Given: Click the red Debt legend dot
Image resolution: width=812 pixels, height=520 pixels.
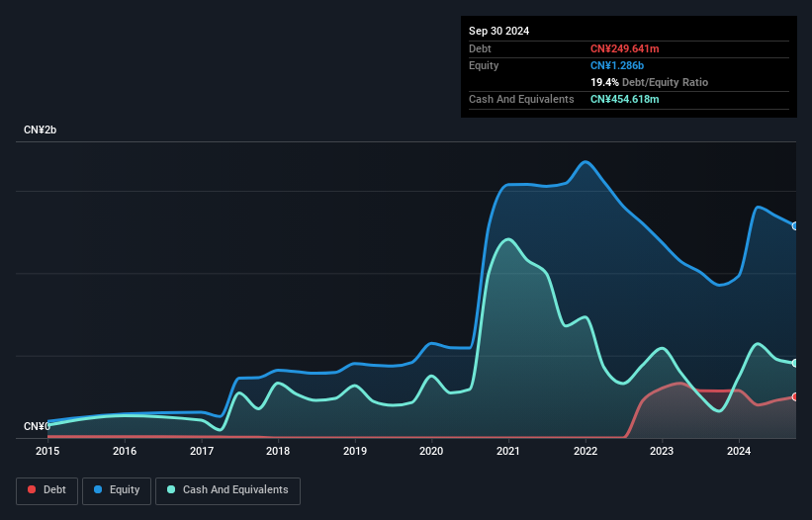Looking at the screenshot, I should tap(32, 489).
